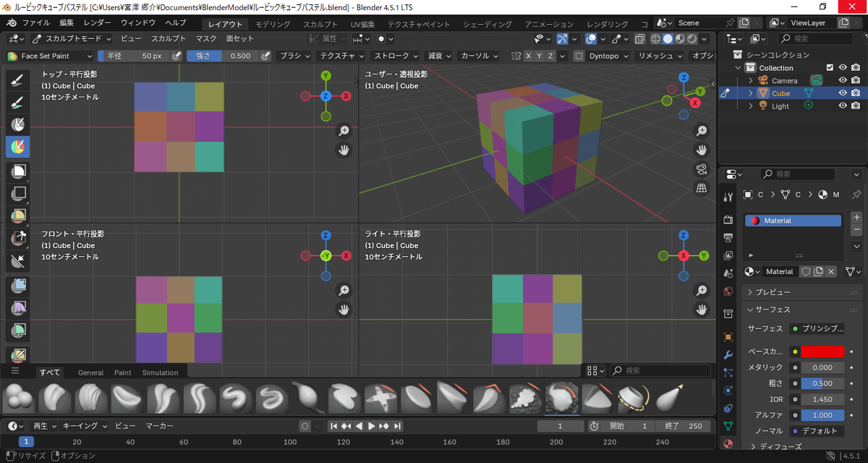Open the Particles properties tab
This screenshot has height=463, width=868.
pos(729,373)
